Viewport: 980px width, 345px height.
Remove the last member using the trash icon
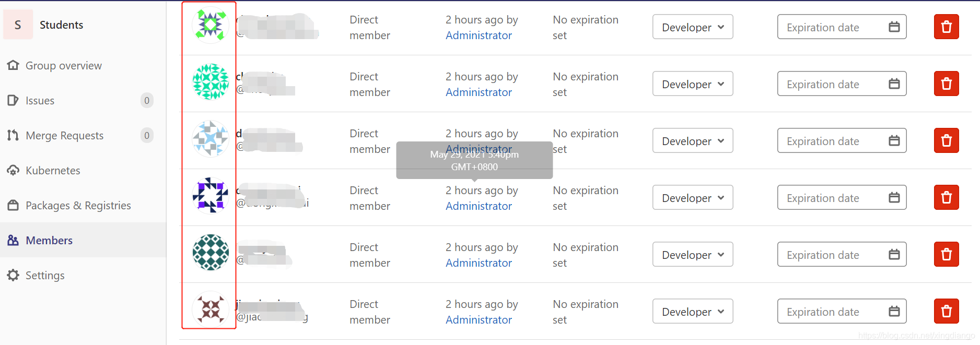point(946,312)
